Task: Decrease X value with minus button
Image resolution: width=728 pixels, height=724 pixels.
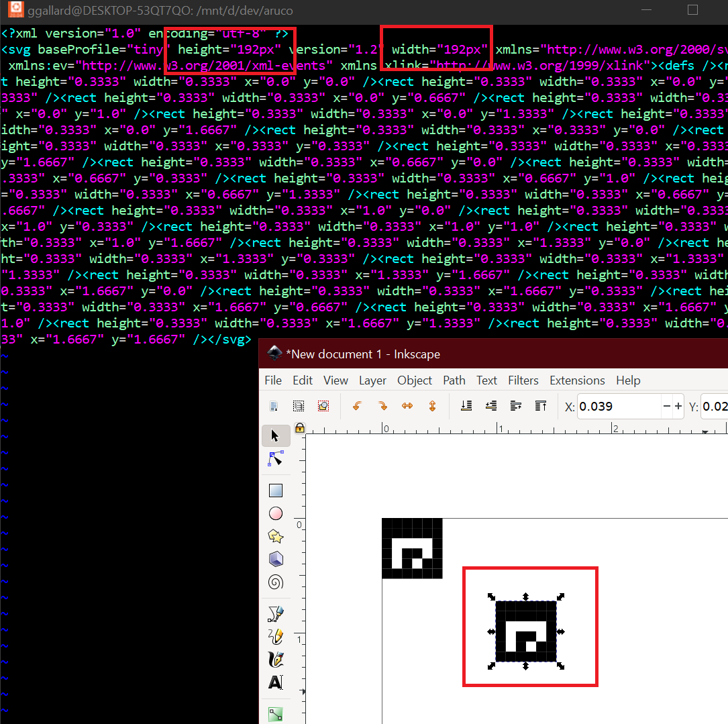Action: [x=666, y=406]
